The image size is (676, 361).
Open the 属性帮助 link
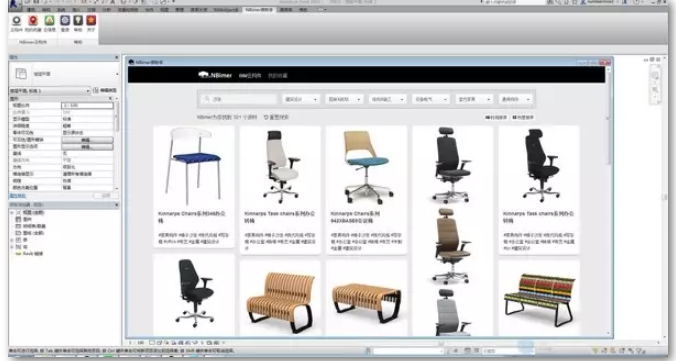18,196
